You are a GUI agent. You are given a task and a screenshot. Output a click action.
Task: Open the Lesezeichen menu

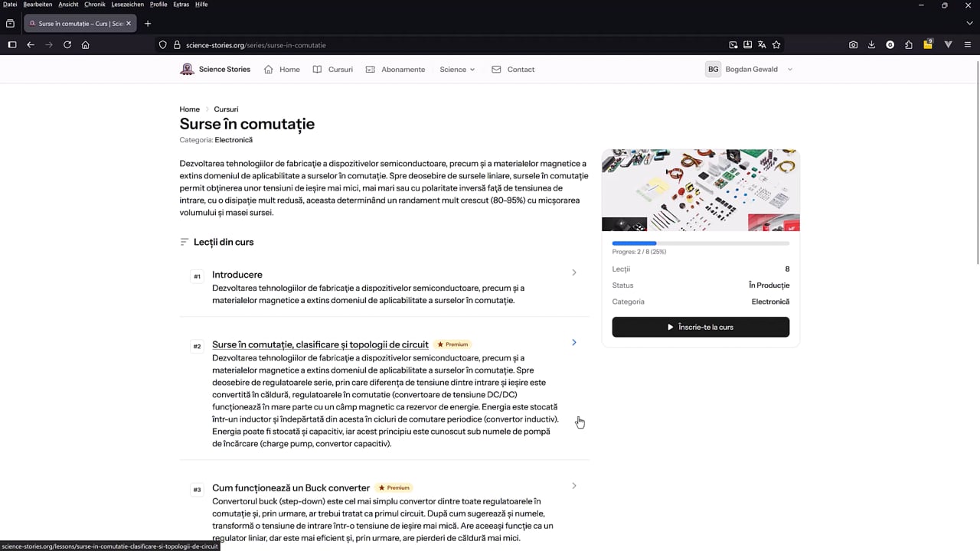pos(128,5)
